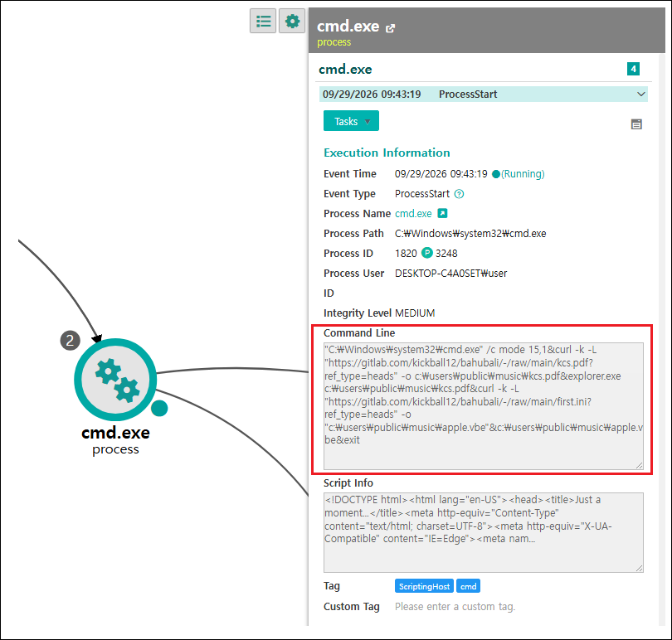Image resolution: width=672 pixels, height=640 pixels.
Task: Click the cmd tag
Action: 468,586
